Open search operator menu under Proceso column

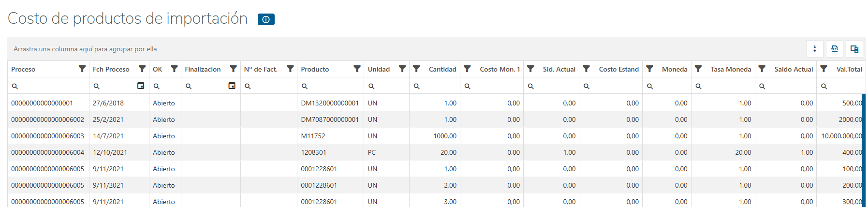point(15,86)
